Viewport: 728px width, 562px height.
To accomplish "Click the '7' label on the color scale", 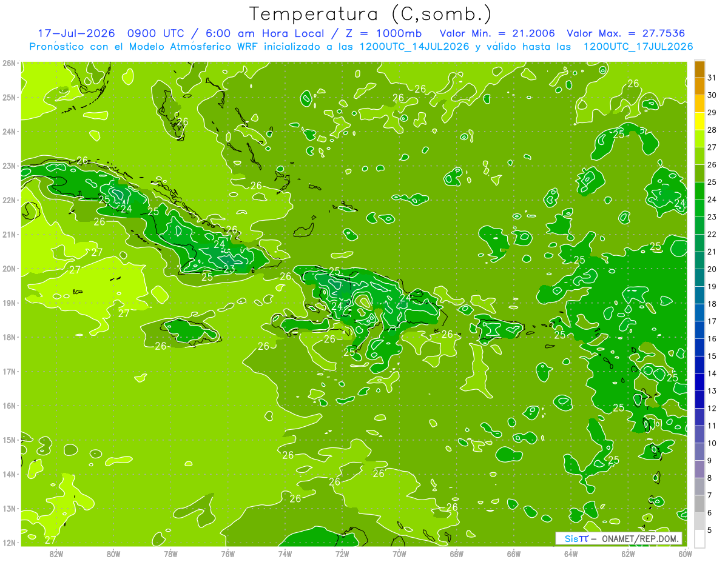I will [709, 495].
